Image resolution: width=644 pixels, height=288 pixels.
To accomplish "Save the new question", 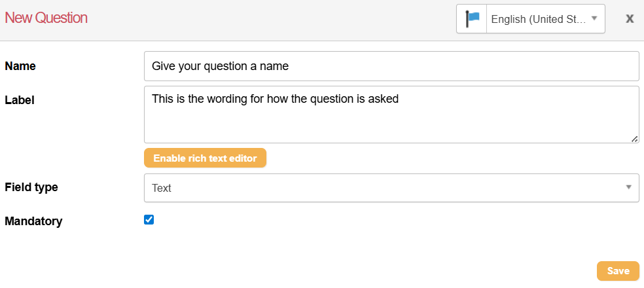I will (x=618, y=271).
